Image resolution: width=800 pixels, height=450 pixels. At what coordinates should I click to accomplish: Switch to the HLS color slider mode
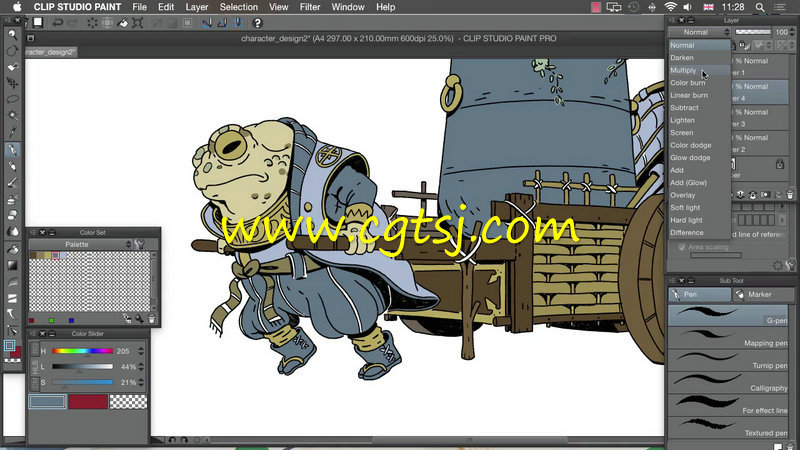(35, 366)
